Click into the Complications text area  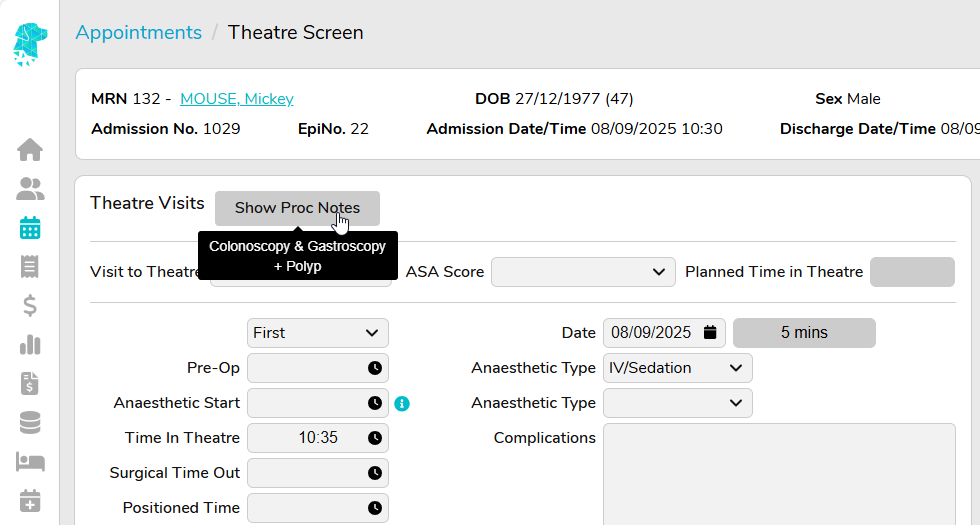point(779,474)
